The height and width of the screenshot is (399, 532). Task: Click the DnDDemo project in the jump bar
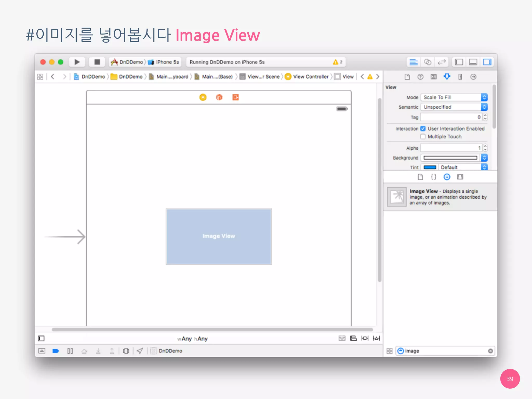(x=90, y=77)
